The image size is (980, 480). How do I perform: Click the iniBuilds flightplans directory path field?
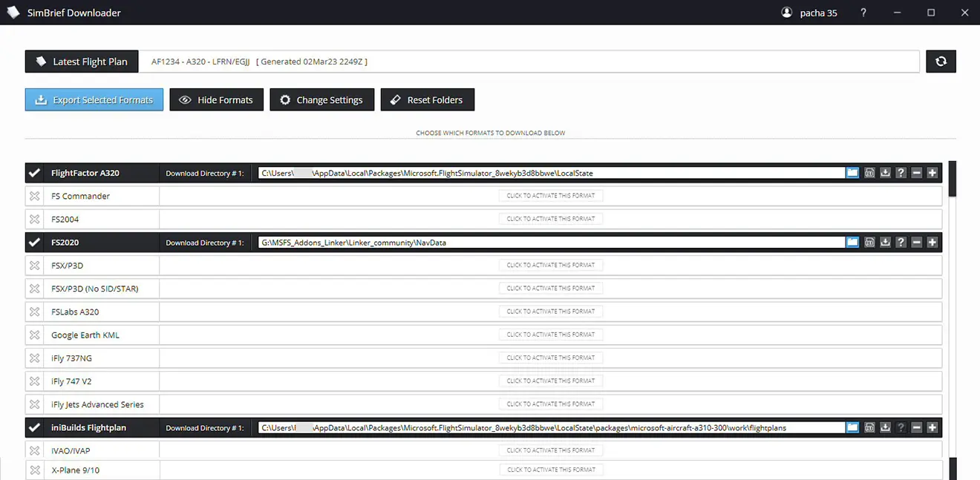click(552, 427)
